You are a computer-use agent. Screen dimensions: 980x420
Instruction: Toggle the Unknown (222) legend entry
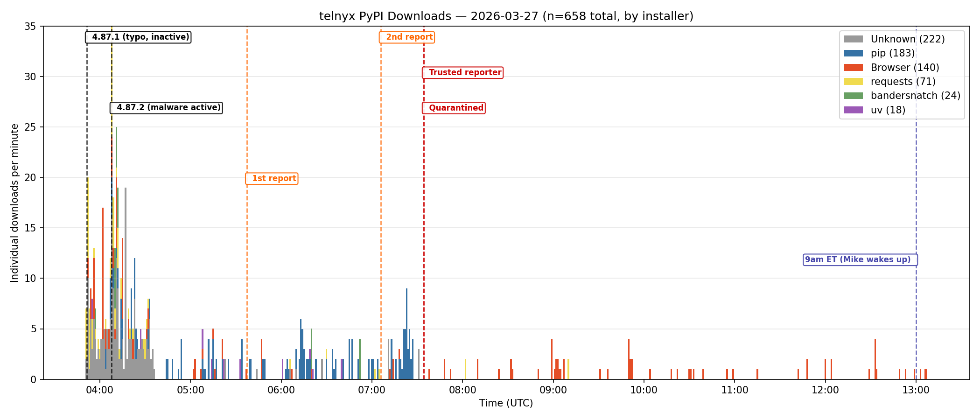908,39
